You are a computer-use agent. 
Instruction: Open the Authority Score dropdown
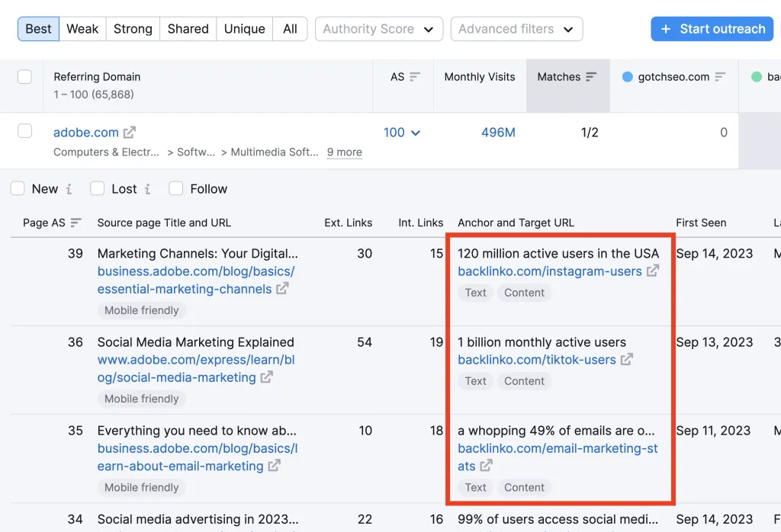click(378, 29)
